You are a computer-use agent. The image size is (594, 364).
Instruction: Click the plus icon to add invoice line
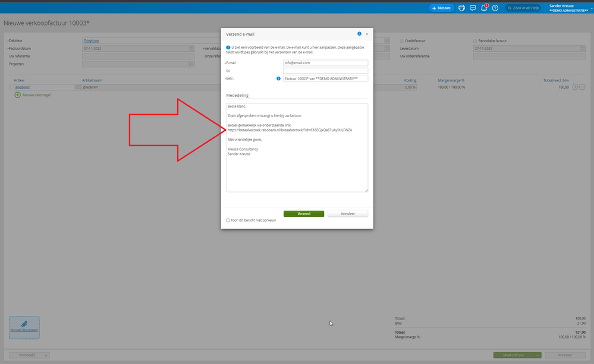575,87
